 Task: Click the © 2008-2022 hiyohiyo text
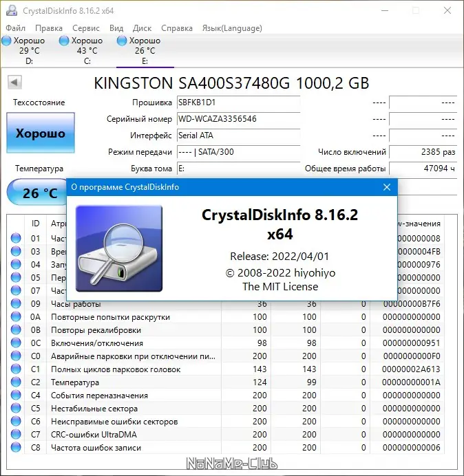coord(280,272)
